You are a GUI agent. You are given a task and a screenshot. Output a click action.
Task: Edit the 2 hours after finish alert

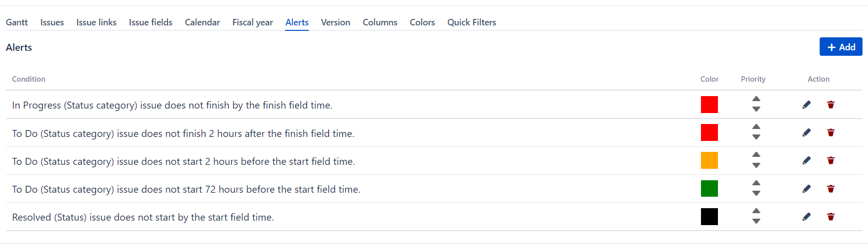point(806,132)
